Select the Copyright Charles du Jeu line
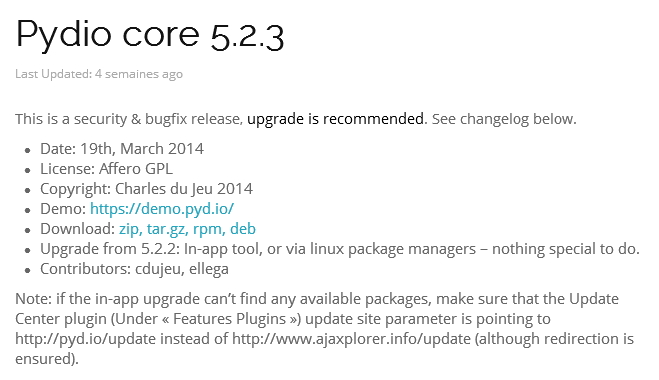The height and width of the screenshot is (380, 659). [x=146, y=189]
